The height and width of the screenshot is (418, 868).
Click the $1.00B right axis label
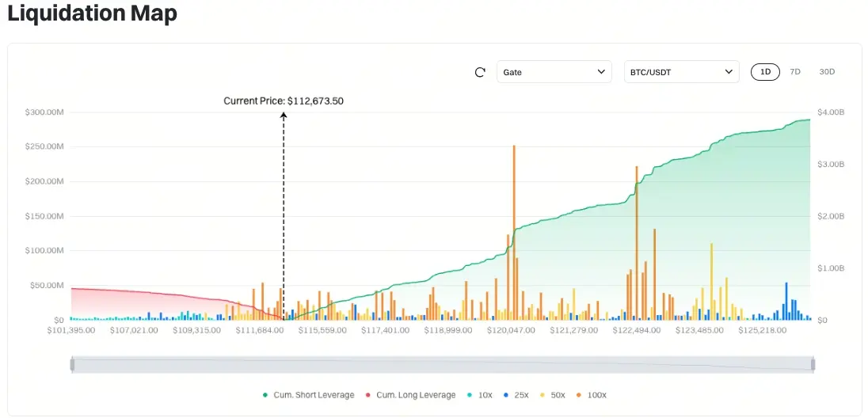[830, 268]
